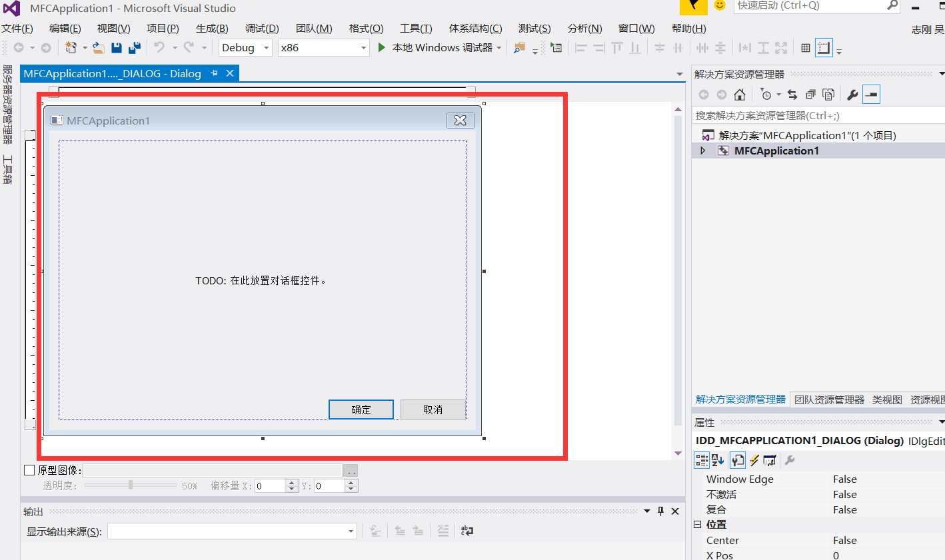Click the Open File folder icon
945x560 pixels.
tap(99, 47)
